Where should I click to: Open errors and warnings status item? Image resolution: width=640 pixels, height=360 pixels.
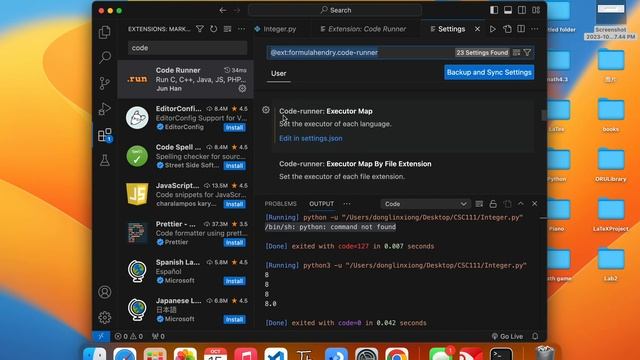tap(129, 336)
